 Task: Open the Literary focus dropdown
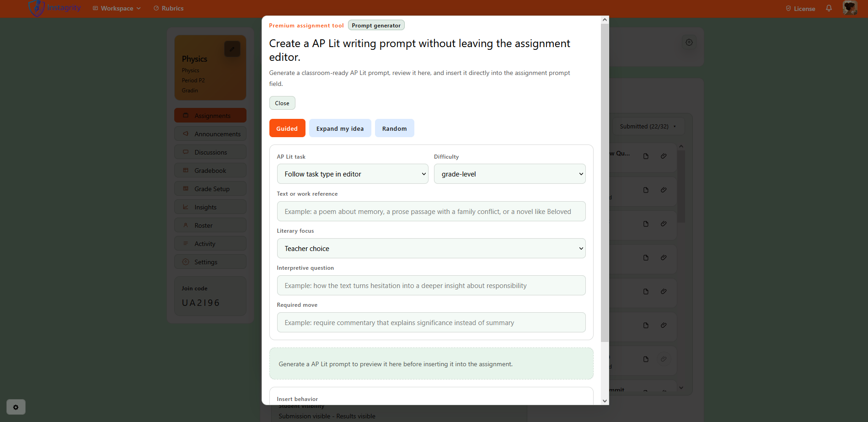tap(431, 248)
